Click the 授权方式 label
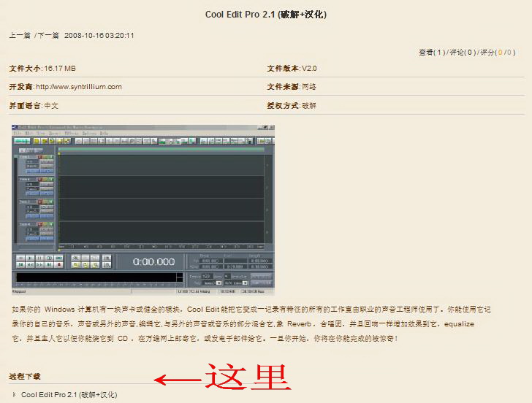This screenshot has width=532, height=403. 283,106
